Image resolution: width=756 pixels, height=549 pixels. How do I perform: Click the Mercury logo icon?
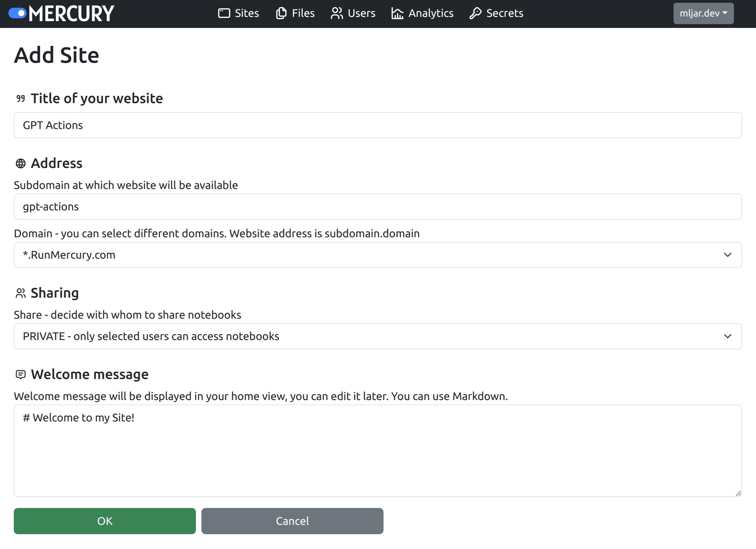tap(17, 13)
